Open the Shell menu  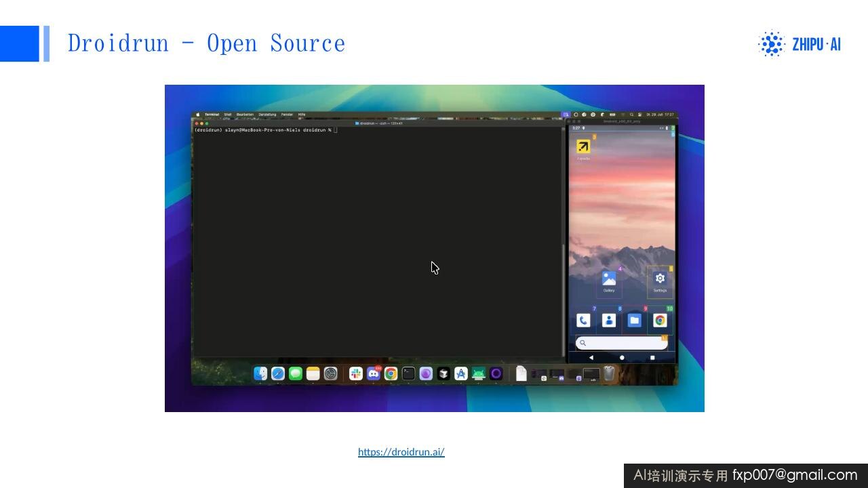coord(228,115)
